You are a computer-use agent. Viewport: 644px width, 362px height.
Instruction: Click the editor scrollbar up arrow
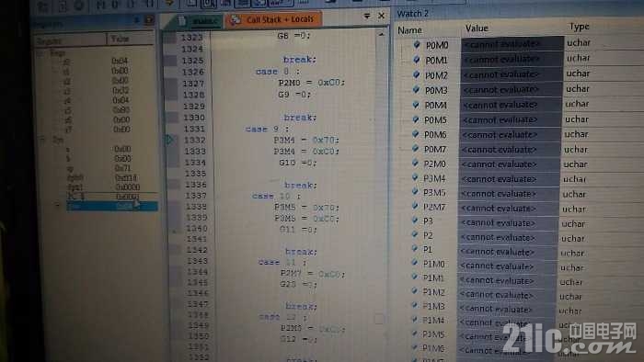381,35
